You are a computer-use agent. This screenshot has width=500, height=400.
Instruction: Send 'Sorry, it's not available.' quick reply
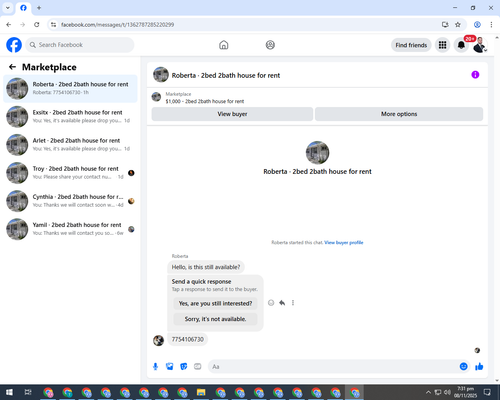tap(215, 319)
